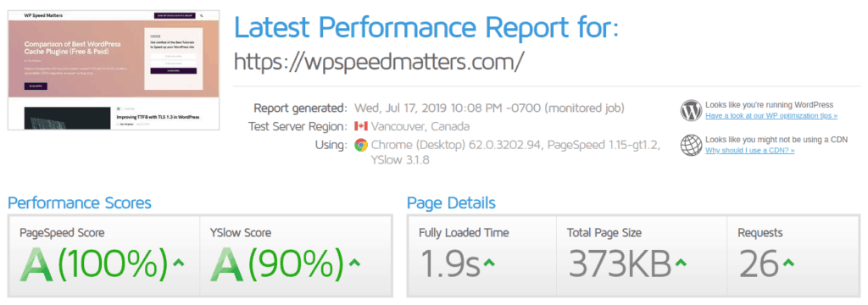The image size is (868, 305).
Task: Open the WP optimization tips link
Action: [x=771, y=116]
